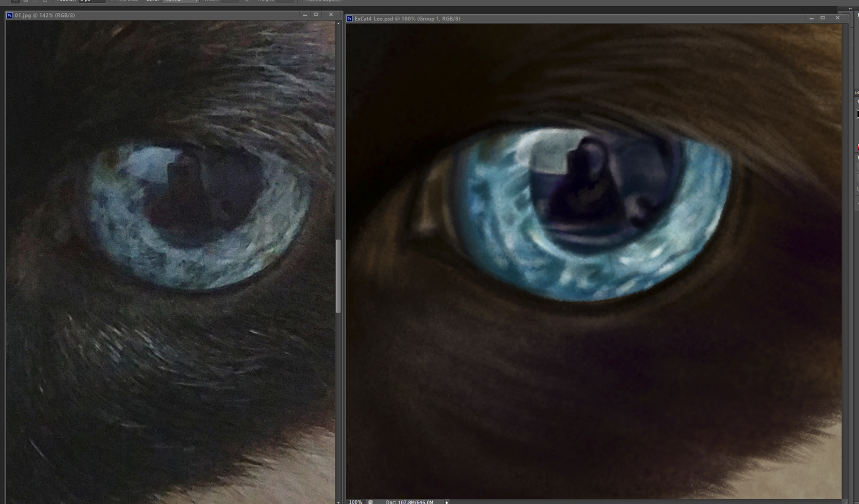Click the Doc size info in status bar
Screen dimensions: 859x504
pos(409,502)
